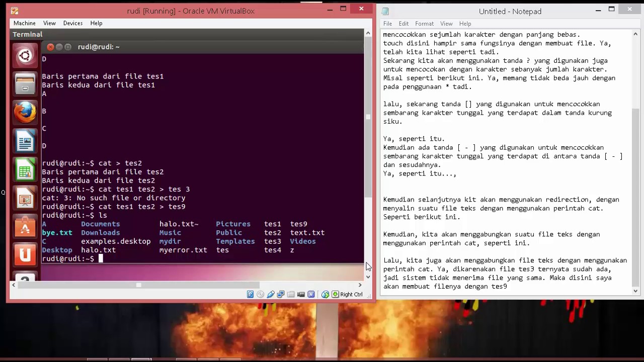Click hard disk activity icon in VirtualBox status bar
644x362 pixels.
point(250,295)
